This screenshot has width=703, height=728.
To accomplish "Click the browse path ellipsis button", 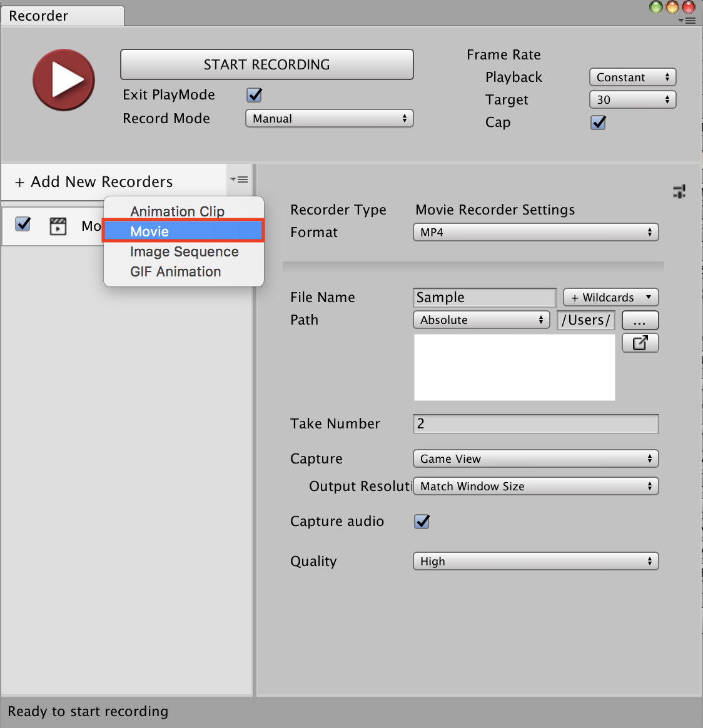I will pyautogui.click(x=640, y=320).
